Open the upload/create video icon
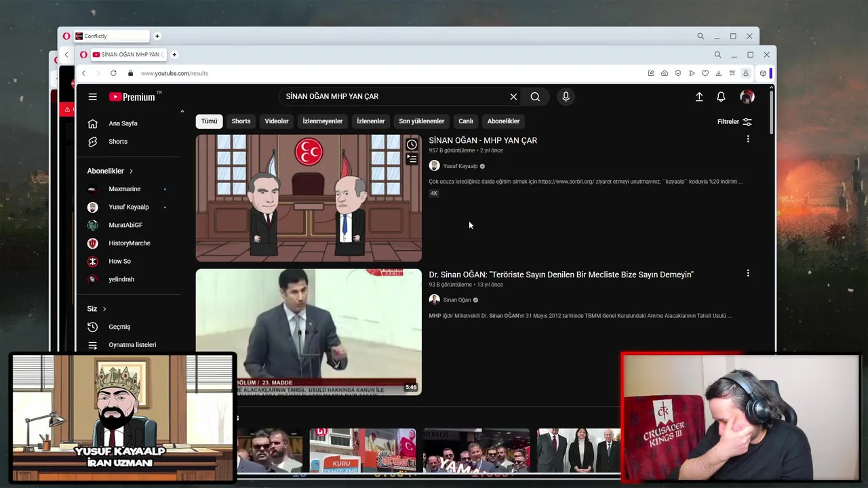Viewport: 868px width, 488px height. (699, 97)
